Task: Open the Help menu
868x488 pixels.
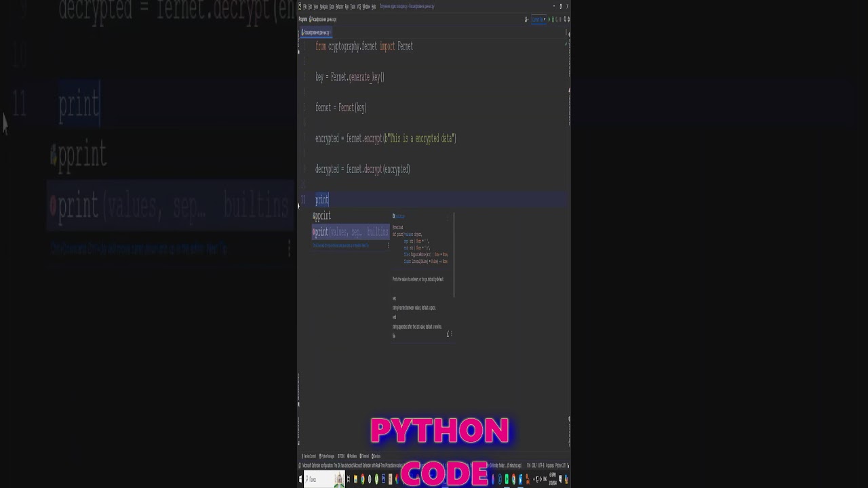Action: pyautogui.click(x=374, y=7)
